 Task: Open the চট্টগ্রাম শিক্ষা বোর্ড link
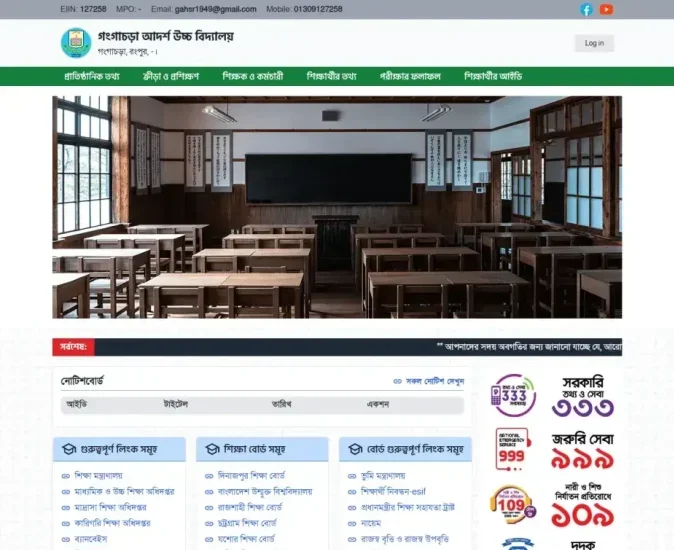click(247, 523)
